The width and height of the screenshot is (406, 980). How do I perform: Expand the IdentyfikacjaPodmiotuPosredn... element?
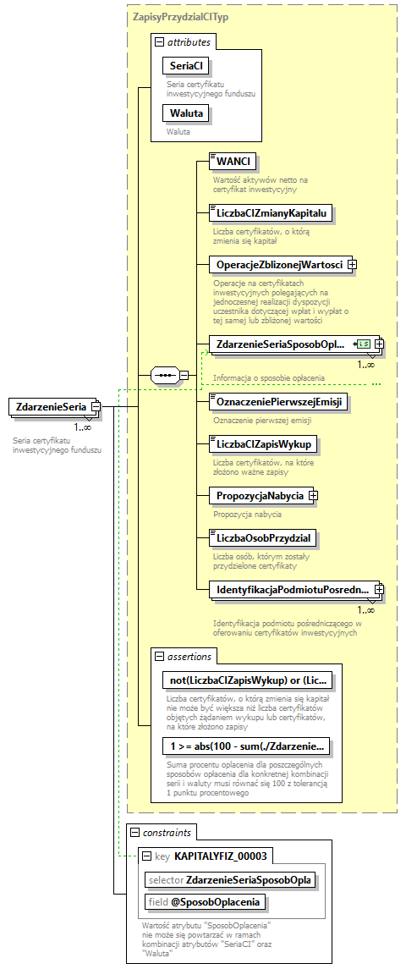click(379, 589)
